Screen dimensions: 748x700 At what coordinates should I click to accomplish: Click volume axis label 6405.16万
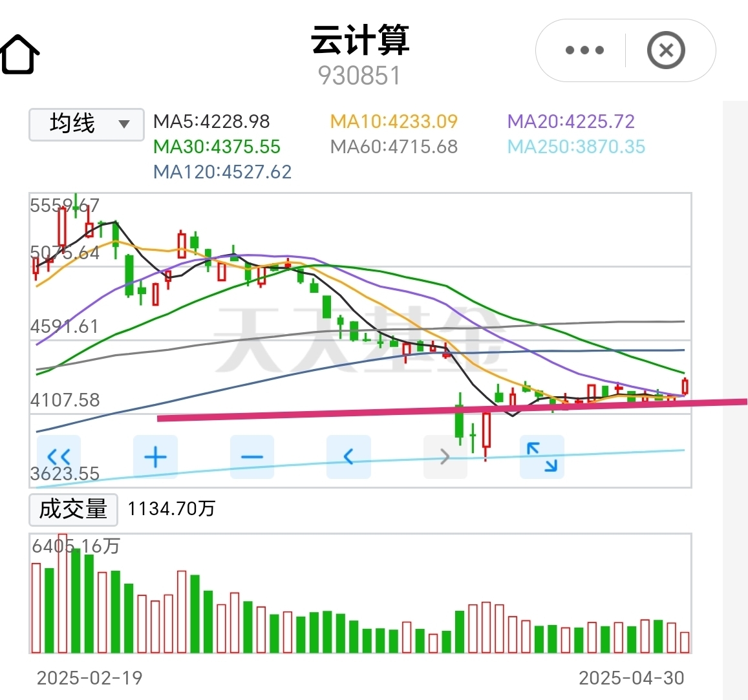76,546
